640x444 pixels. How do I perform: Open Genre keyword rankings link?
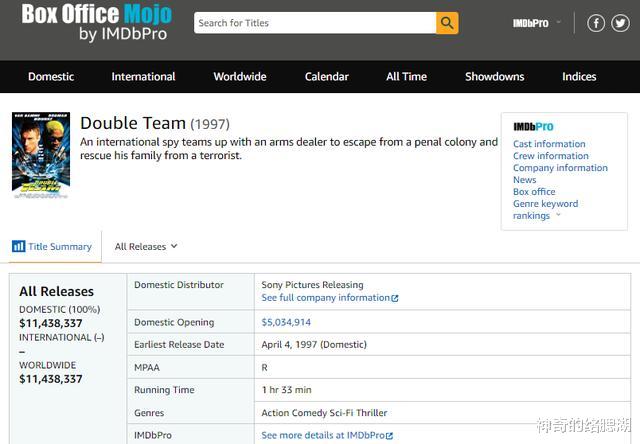[545, 209]
